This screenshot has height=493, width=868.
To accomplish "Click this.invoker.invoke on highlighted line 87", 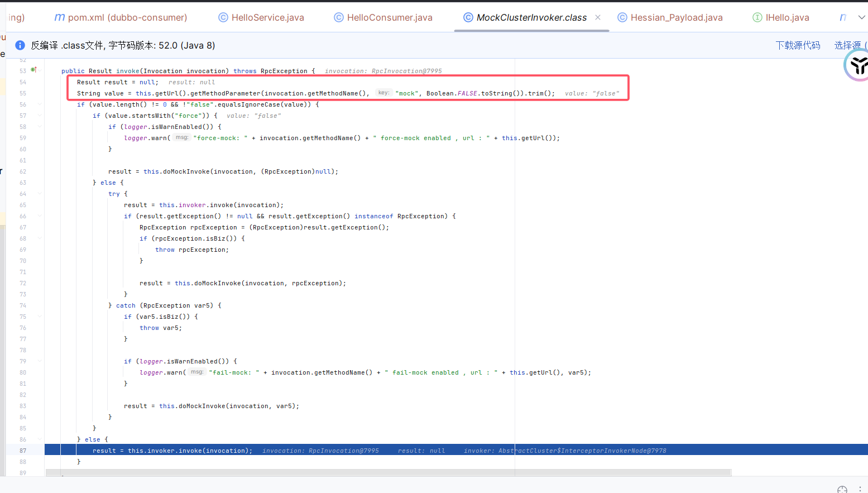I will point(165,451).
